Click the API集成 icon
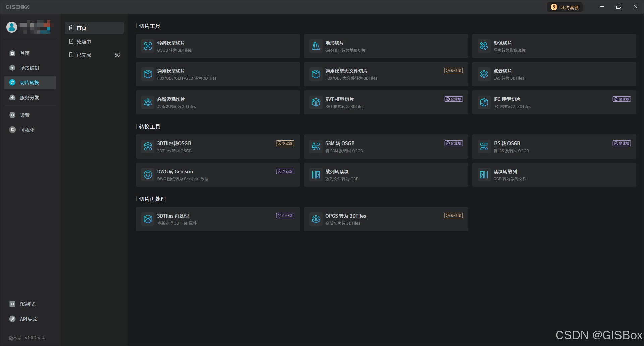644x346 pixels. pyautogui.click(x=12, y=319)
